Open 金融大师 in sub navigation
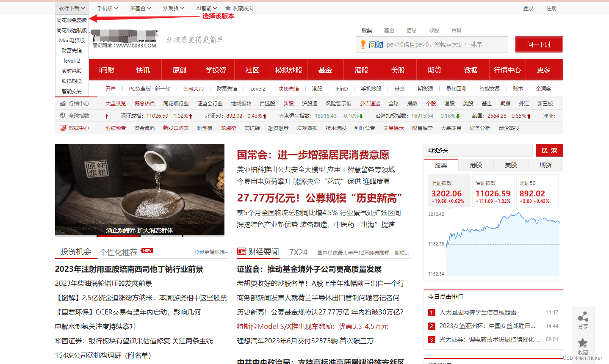 pos(194,88)
